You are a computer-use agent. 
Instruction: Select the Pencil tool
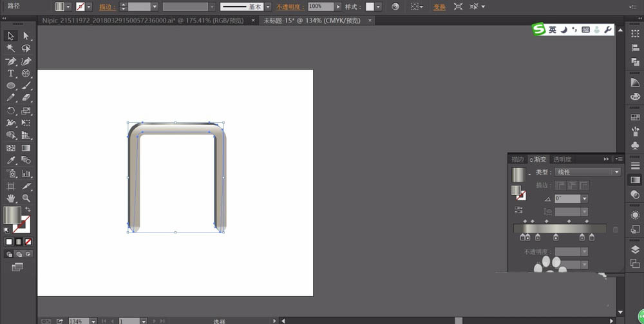(11, 98)
